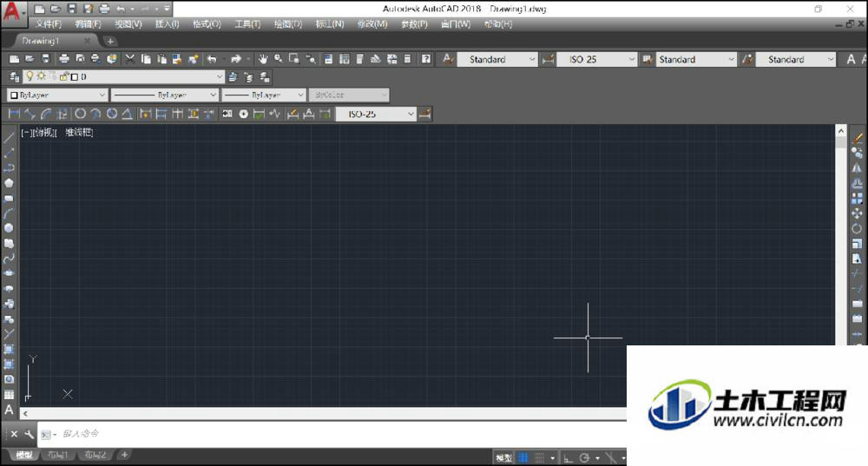Select the Polygon draw tool

(9, 182)
